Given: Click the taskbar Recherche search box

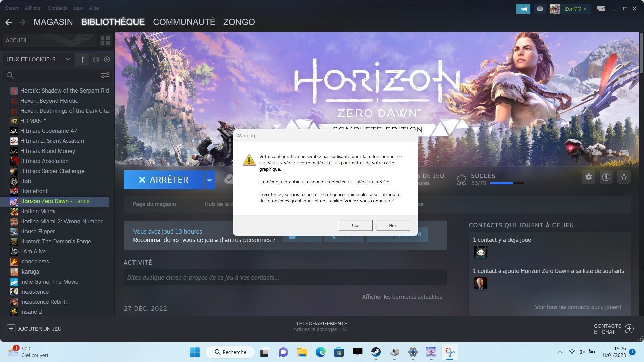Looking at the screenshot, I should tap(230, 352).
